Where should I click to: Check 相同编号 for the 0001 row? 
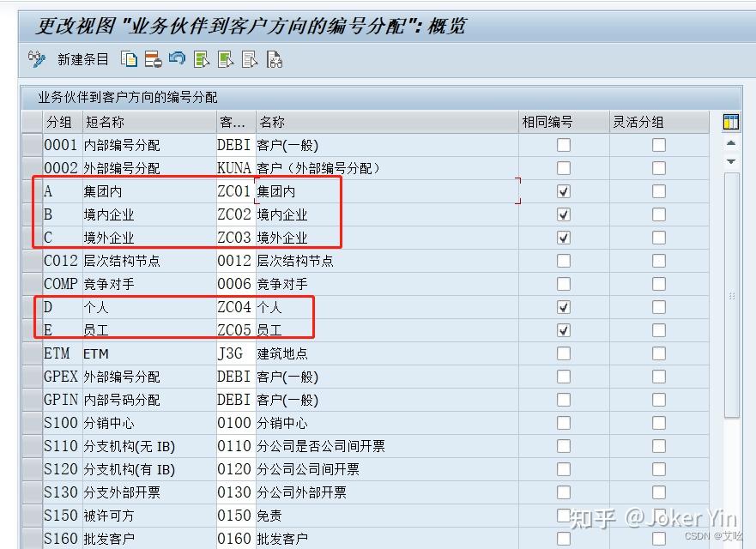click(564, 144)
